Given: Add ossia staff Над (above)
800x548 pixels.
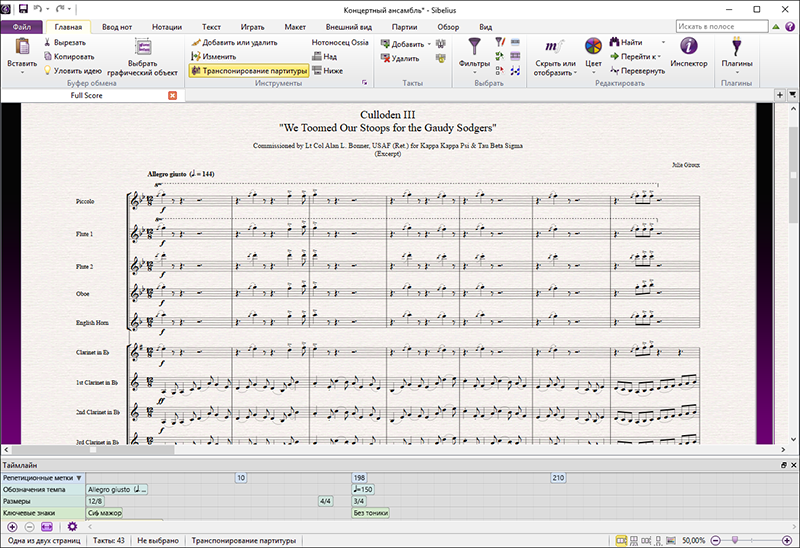Looking at the screenshot, I should click(324, 57).
